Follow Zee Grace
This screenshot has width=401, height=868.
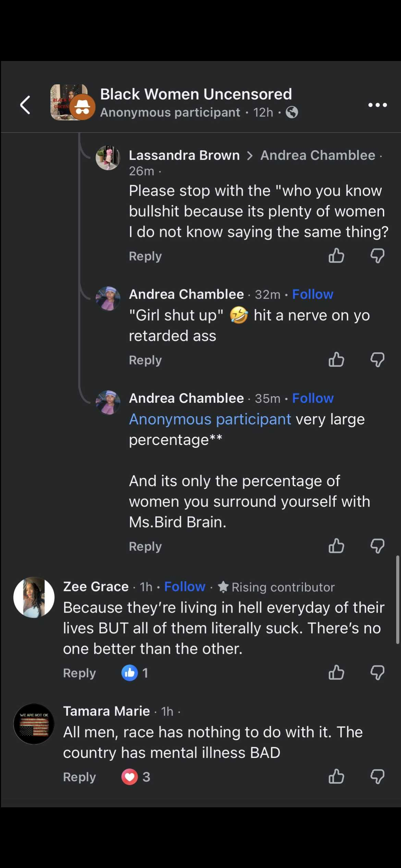(x=185, y=587)
